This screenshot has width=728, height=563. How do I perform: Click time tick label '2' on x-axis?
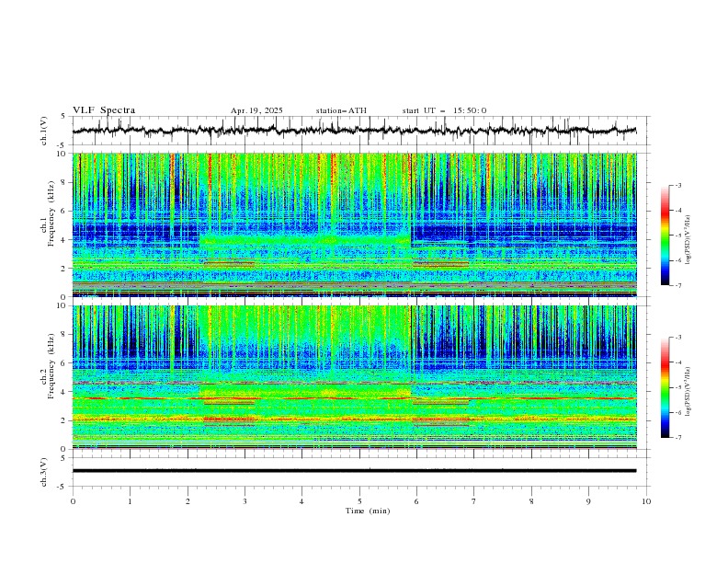188,501
